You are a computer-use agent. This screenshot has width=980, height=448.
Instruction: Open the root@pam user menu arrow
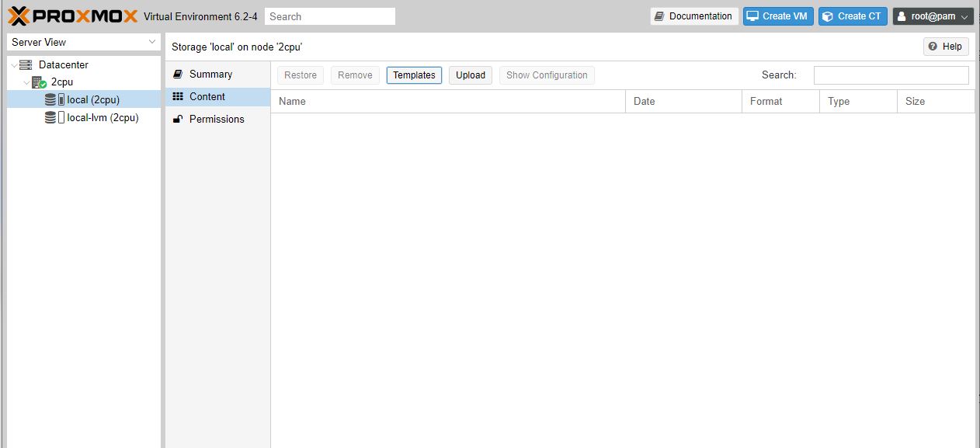pos(965,16)
